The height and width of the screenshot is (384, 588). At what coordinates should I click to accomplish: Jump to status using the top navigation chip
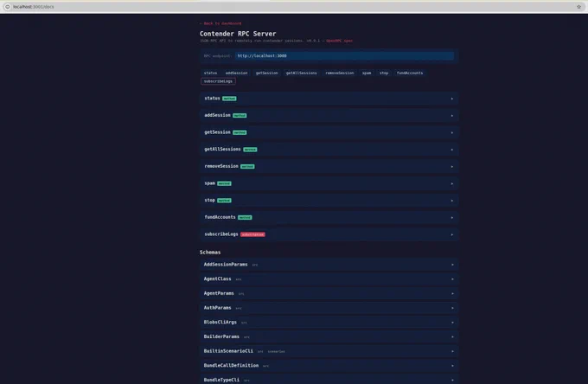pyautogui.click(x=210, y=73)
